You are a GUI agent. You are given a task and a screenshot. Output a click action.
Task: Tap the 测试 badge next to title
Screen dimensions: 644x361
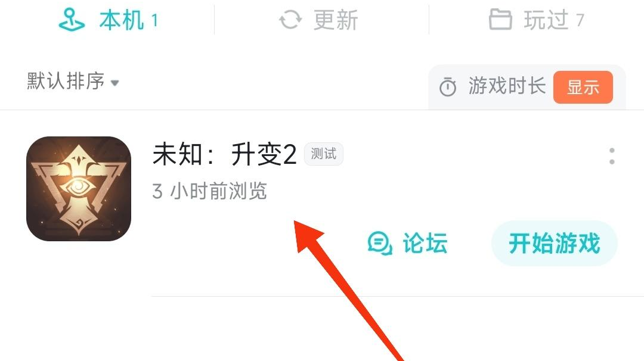coord(324,154)
